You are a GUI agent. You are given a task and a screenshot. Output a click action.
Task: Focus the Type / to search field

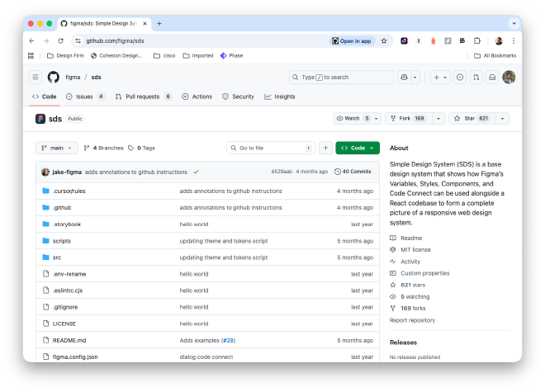341,77
